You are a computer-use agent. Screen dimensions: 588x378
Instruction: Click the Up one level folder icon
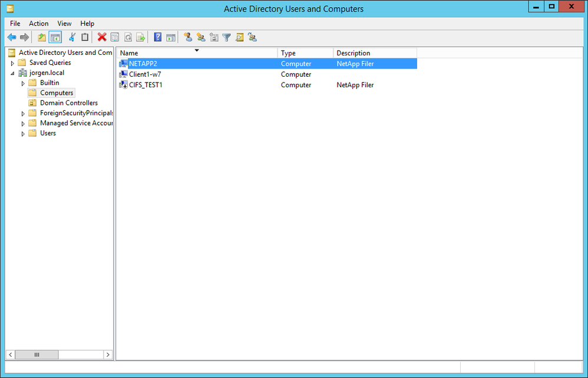(42, 37)
